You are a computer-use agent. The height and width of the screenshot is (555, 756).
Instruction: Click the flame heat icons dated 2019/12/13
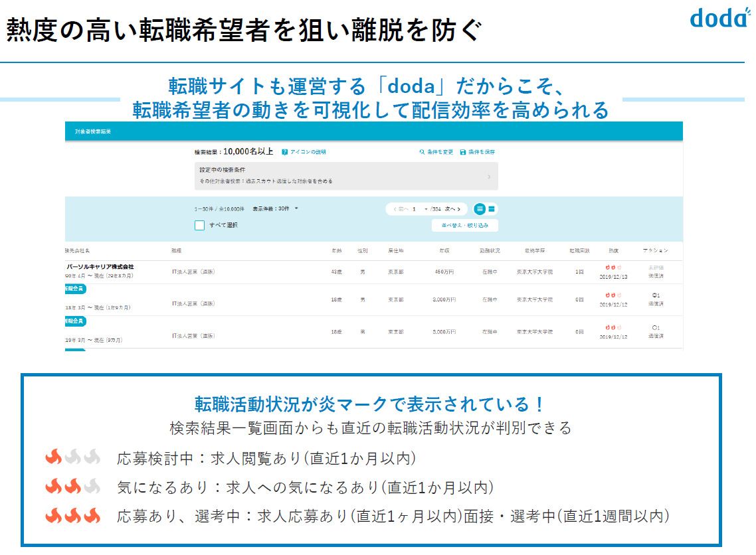[x=613, y=268]
